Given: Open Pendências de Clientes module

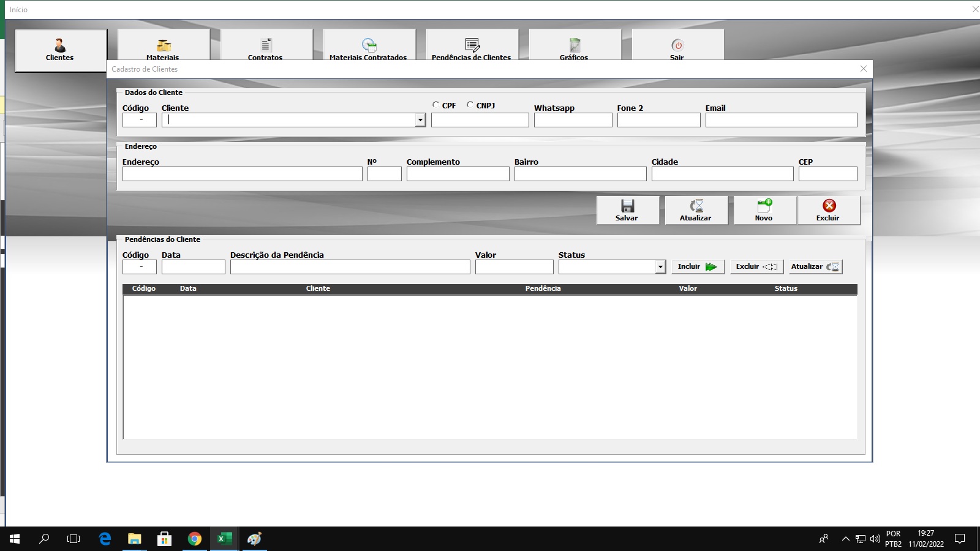Looking at the screenshot, I should pyautogui.click(x=472, y=45).
